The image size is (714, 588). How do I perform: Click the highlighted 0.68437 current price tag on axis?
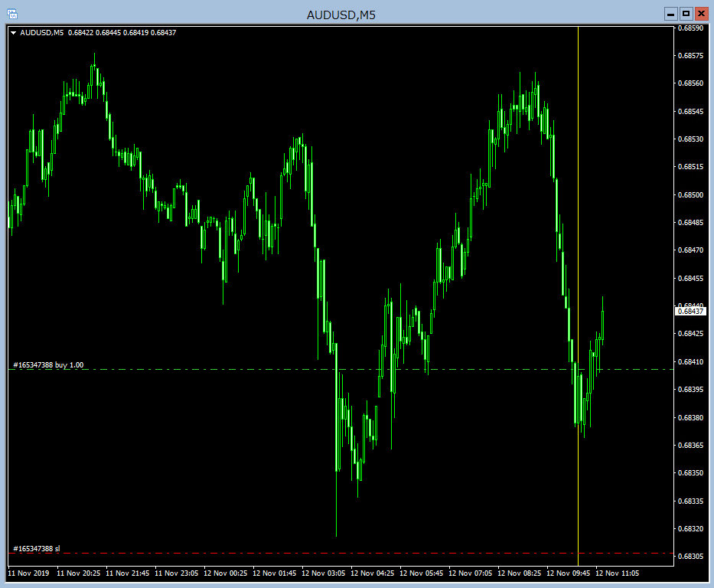(x=690, y=312)
